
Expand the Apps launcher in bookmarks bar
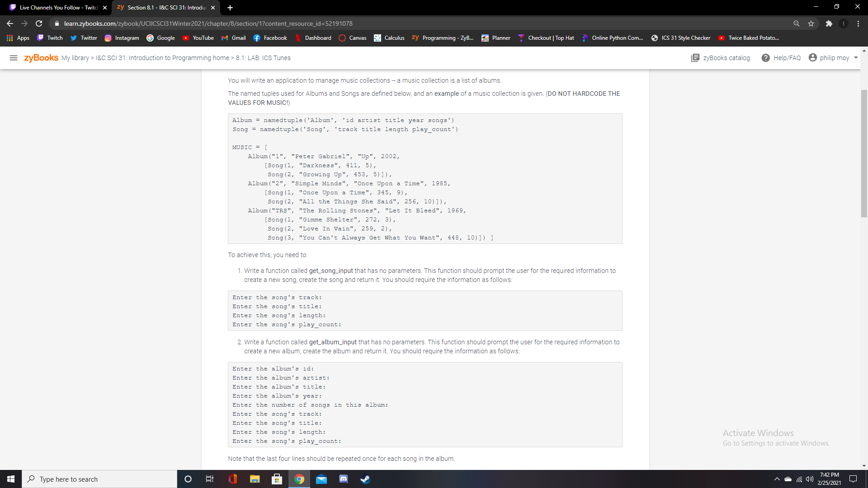(x=18, y=38)
